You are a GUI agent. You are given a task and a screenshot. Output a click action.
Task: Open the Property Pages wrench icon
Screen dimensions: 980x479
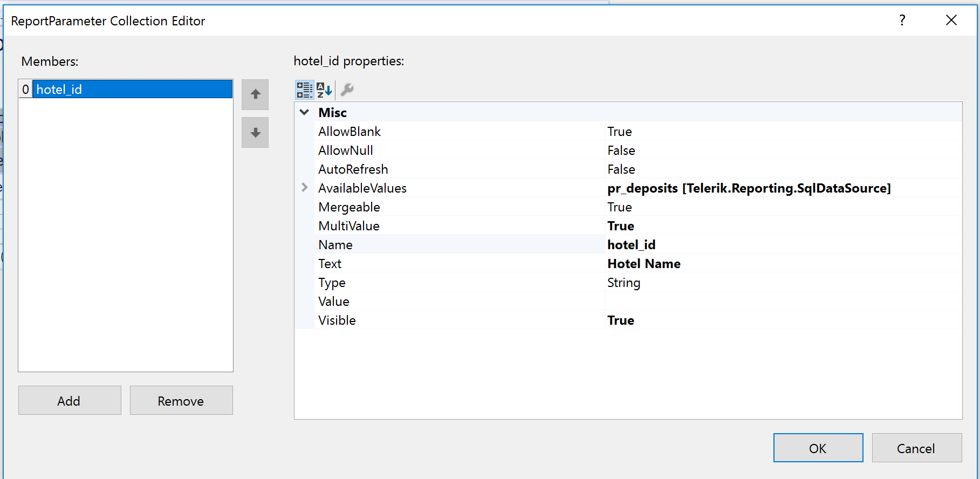pyautogui.click(x=347, y=90)
